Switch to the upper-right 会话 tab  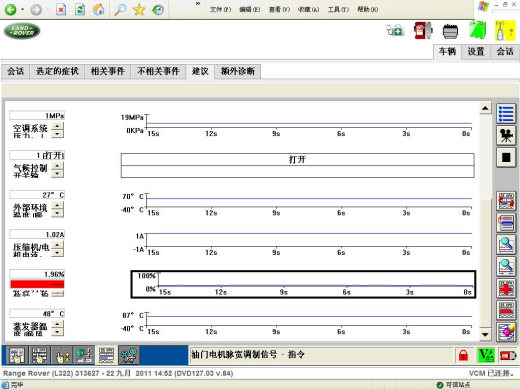505,52
